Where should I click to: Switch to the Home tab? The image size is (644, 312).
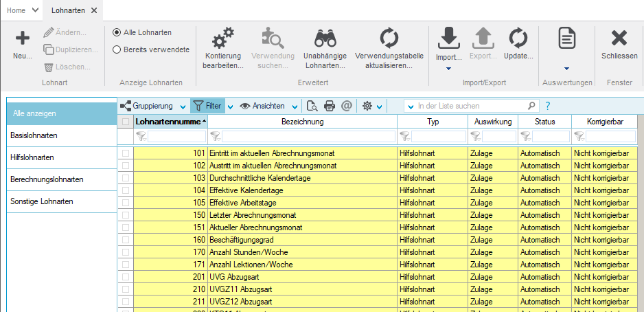pos(16,10)
